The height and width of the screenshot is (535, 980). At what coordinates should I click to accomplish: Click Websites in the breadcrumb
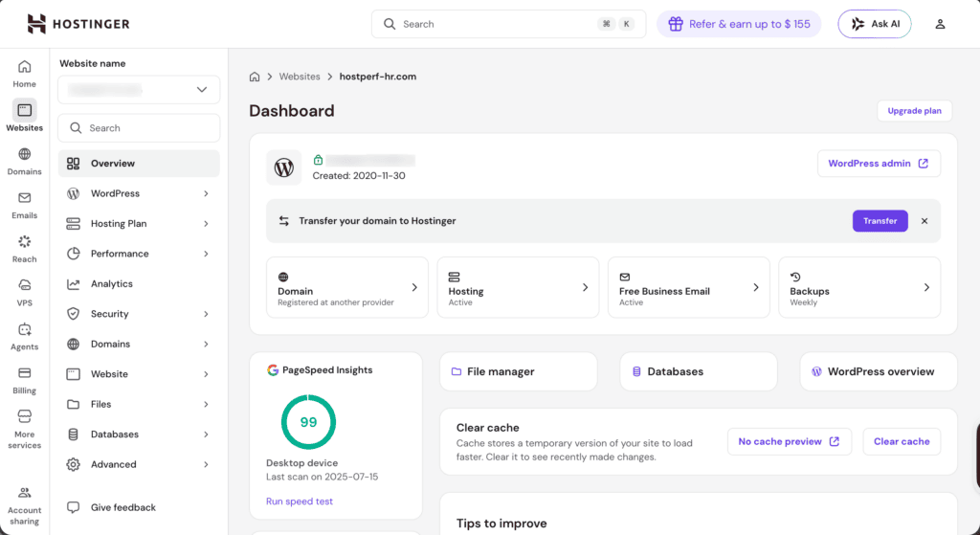pos(300,77)
